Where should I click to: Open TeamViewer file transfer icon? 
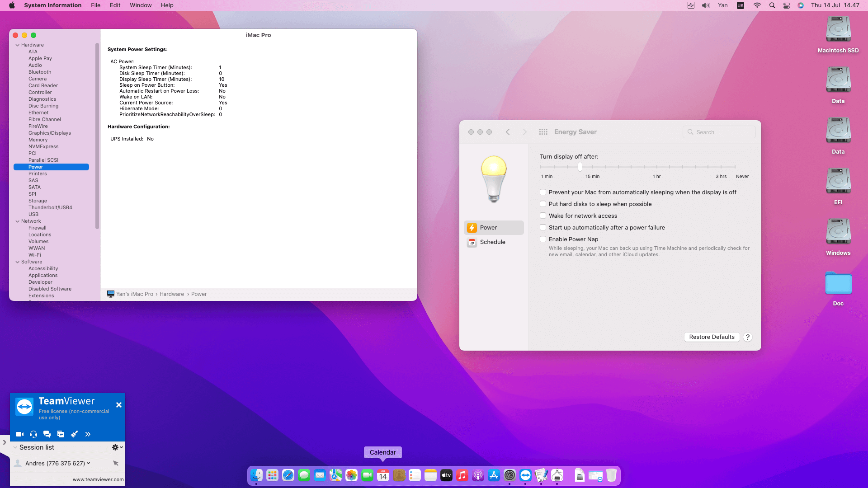pos(61,434)
